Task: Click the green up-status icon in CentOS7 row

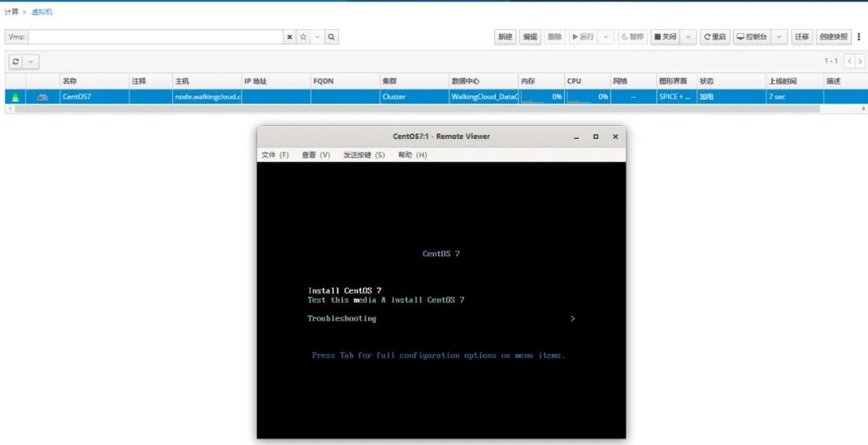Action: 15,97
